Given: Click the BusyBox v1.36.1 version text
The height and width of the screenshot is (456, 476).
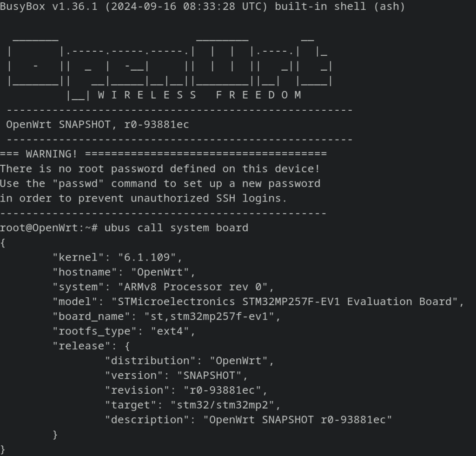Looking at the screenshot, I should click(x=49, y=7).
